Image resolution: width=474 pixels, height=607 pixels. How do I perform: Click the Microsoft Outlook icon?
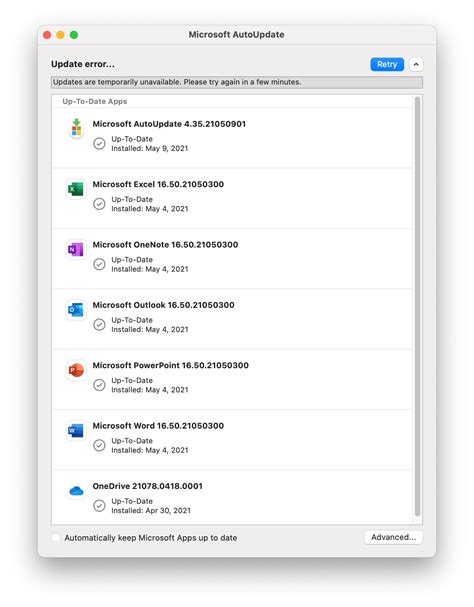click(x=76, y=310)
